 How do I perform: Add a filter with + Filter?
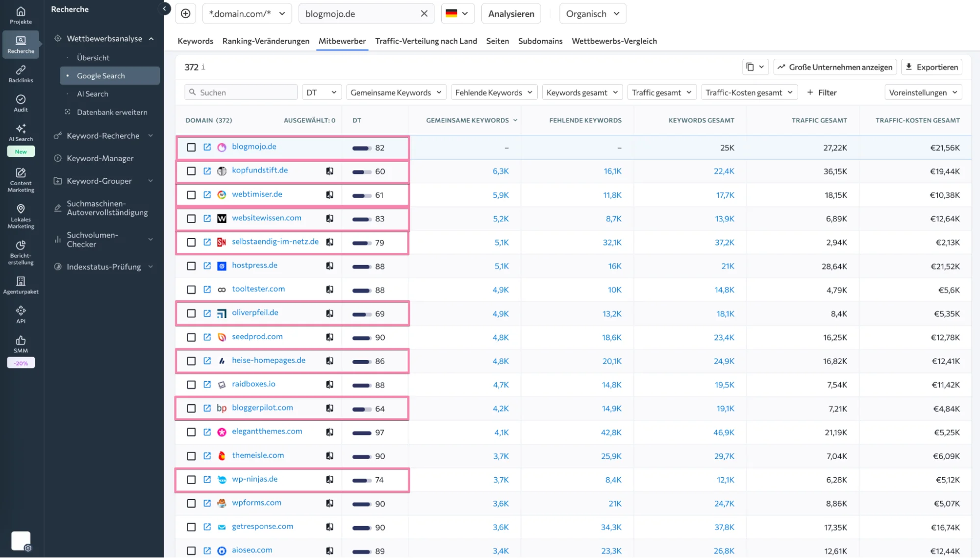point(822,93)
